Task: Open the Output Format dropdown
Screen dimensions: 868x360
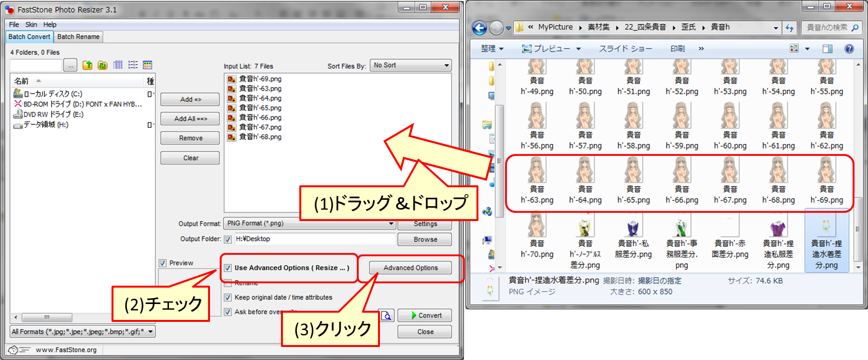Action: pos(309,223)
